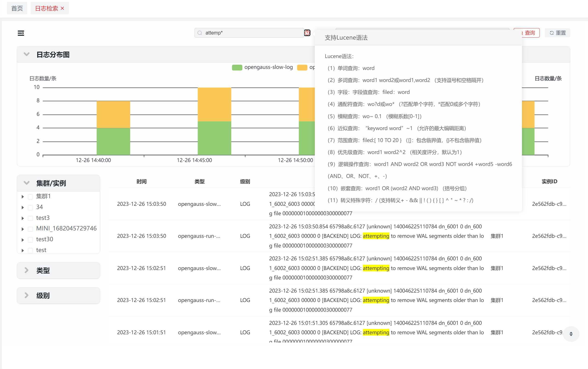
Task: Click the 查询 search button
Action: pos(530,33)
